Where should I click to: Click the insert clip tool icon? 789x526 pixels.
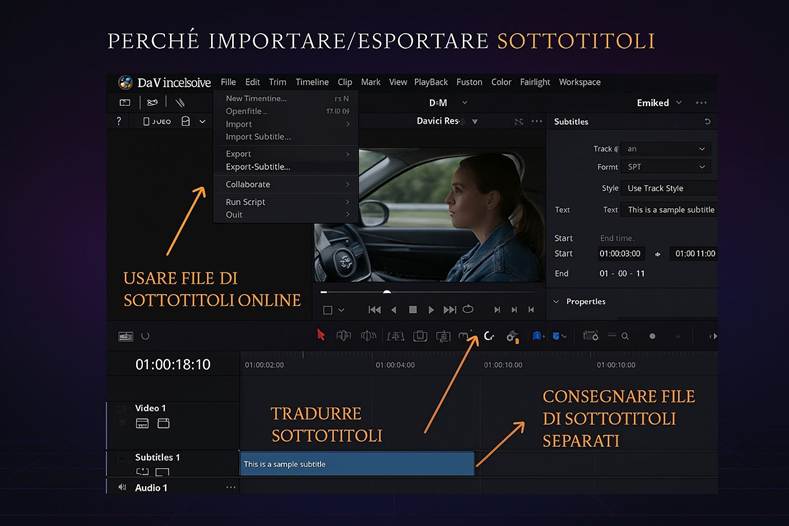(420, 336)
